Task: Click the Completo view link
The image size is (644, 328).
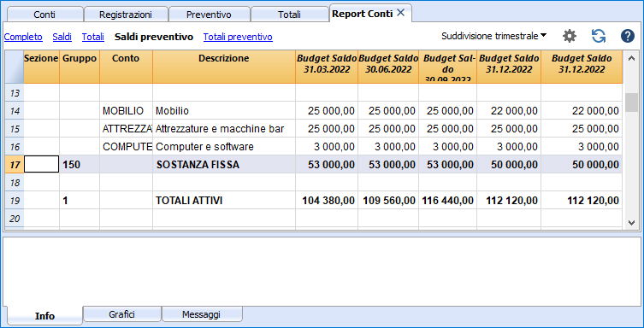Action: (23, 37)
